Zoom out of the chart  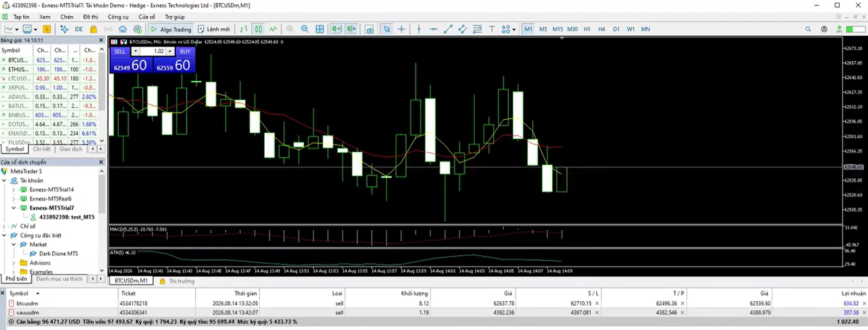(x=305, y=29)
